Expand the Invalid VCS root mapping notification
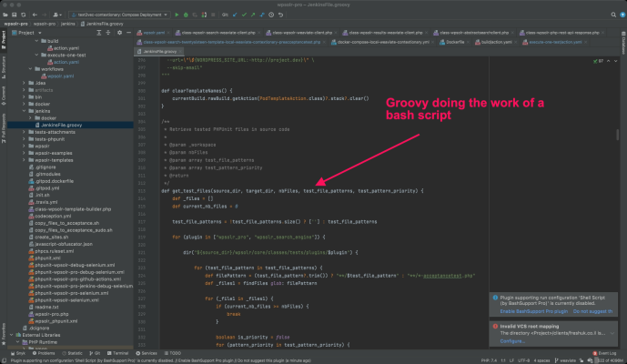 click(x=612, y=333)
